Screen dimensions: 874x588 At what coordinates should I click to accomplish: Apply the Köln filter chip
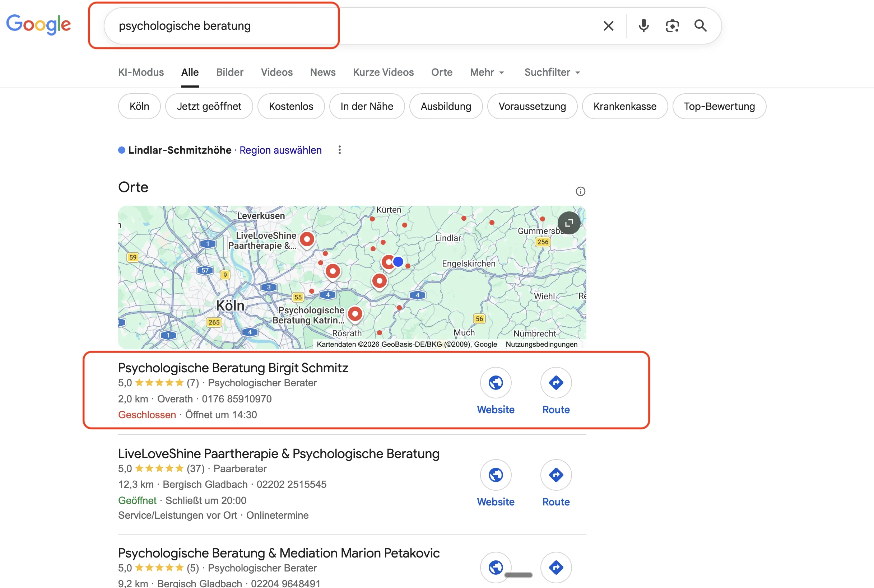pos(139,106)
